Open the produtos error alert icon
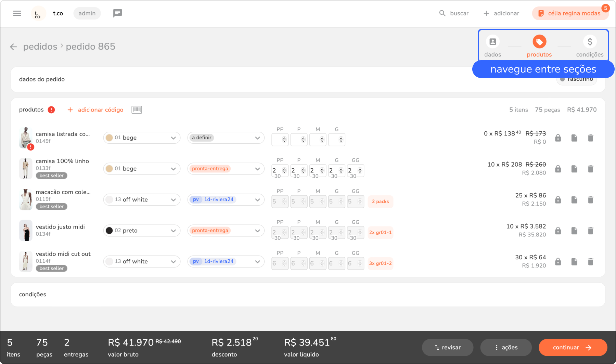616x364 pixels. point(51,110)
